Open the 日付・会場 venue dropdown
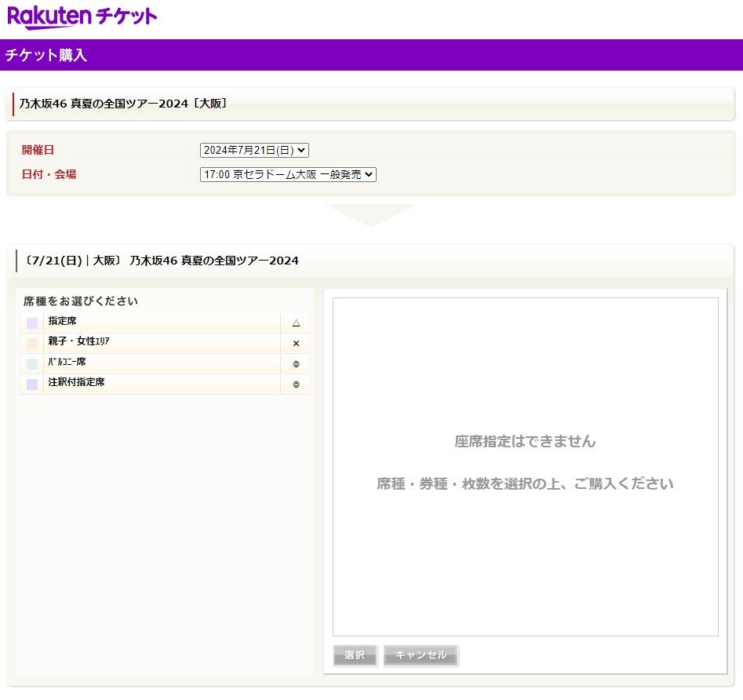 pos(288,174)
